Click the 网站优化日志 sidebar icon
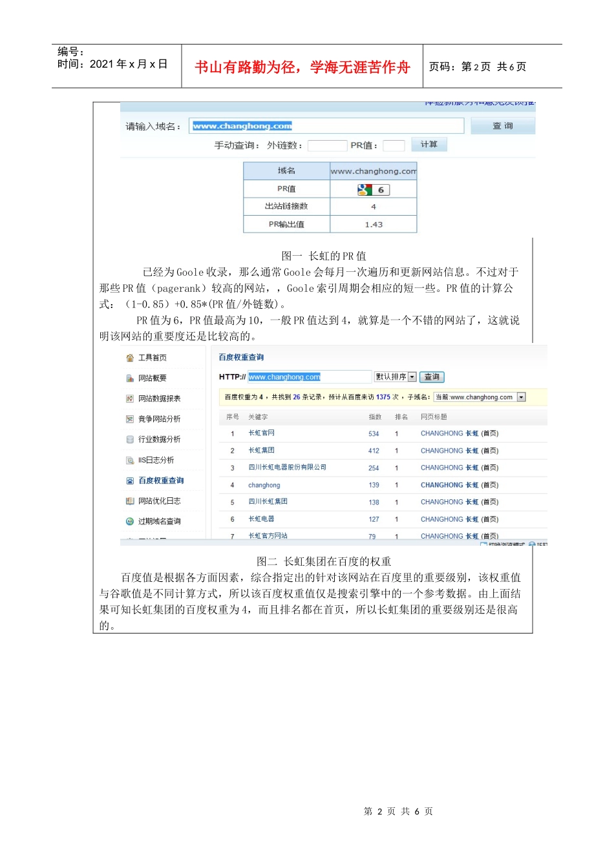This screenshot has width=614, height=868. (130, 501)
